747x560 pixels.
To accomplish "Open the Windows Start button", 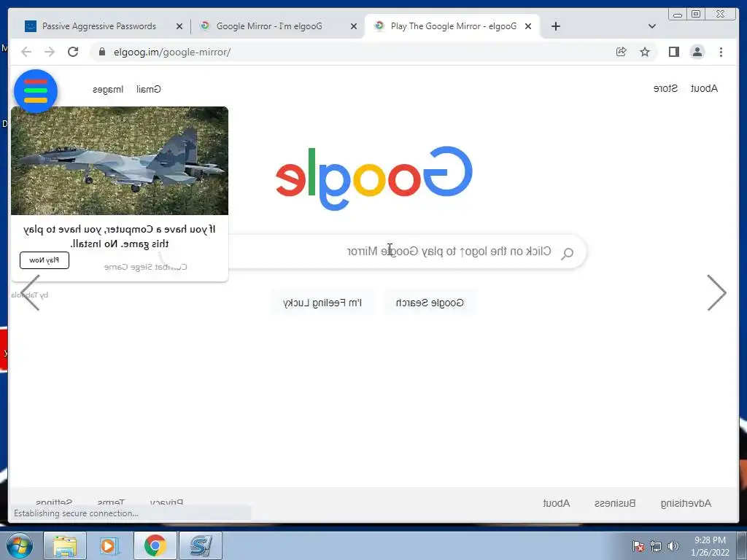I will coord(19,545).
